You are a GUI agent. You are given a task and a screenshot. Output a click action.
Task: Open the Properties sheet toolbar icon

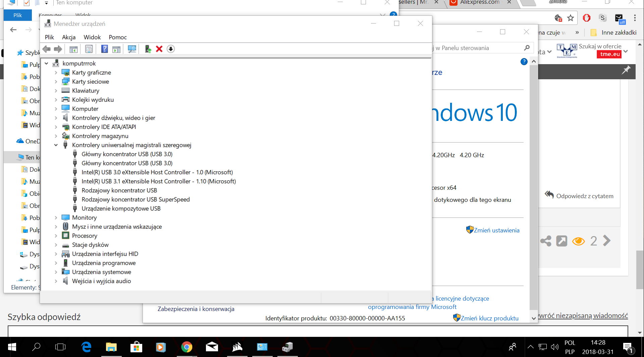point(89,49)
